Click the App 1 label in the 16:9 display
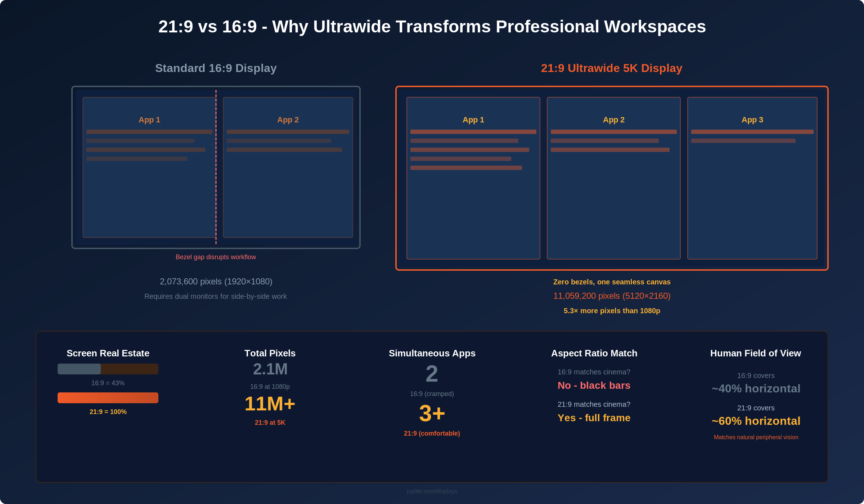The height and width of the screenshot is (504, 864). coord(149,120)
